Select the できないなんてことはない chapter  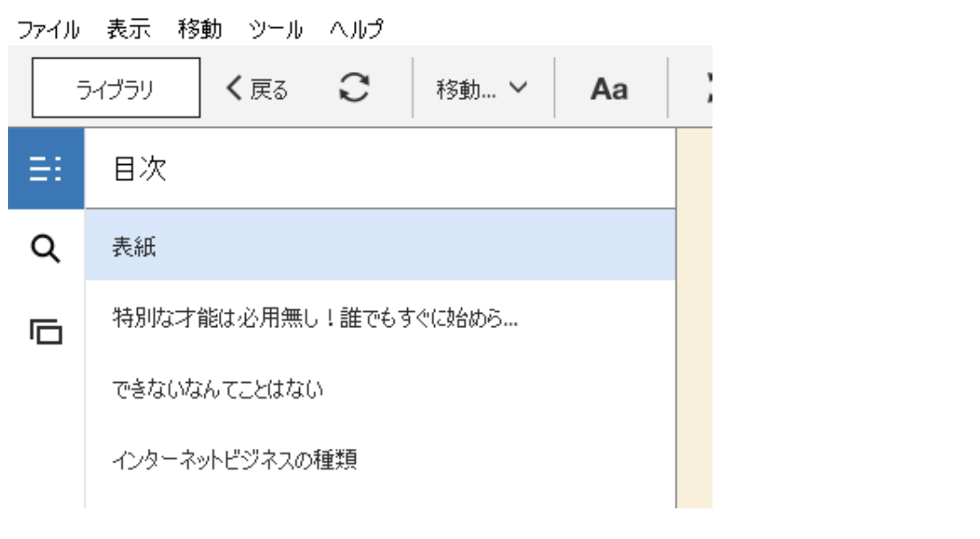click(380, 389)
